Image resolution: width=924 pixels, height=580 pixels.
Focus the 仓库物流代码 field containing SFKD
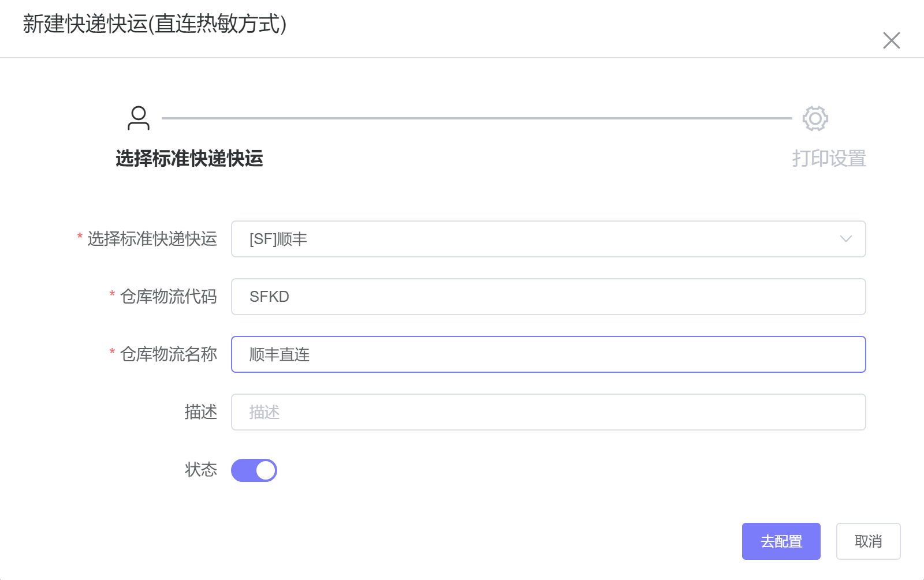click(x=547, y=297)
